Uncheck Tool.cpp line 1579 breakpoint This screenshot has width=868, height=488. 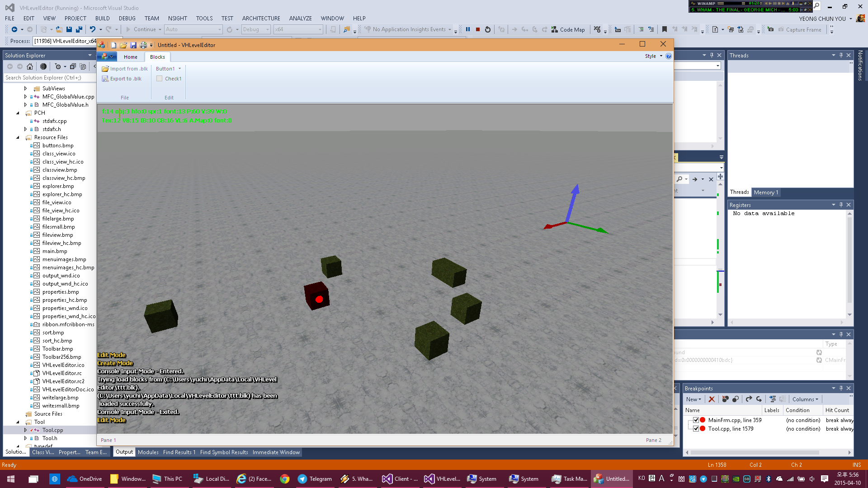pos(696,429)
